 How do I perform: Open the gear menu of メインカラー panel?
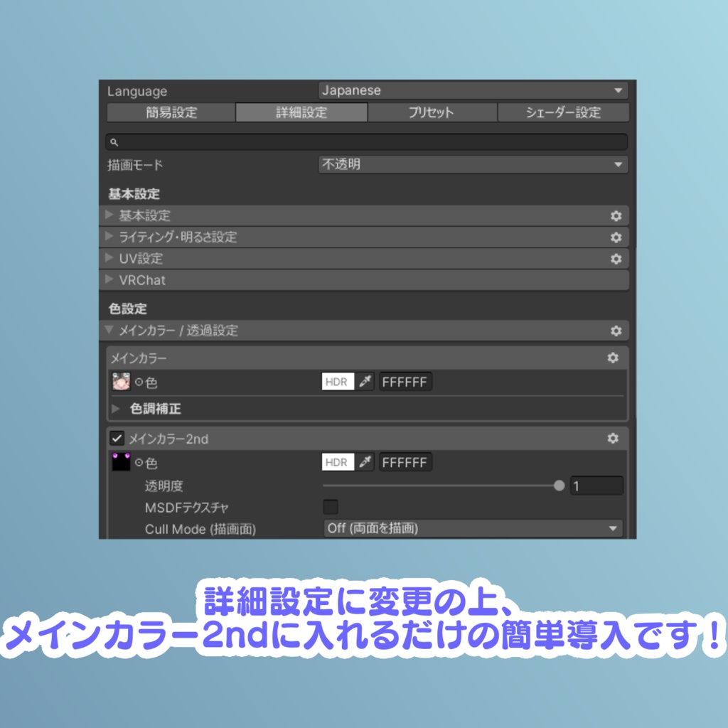(x=613, y=358)
